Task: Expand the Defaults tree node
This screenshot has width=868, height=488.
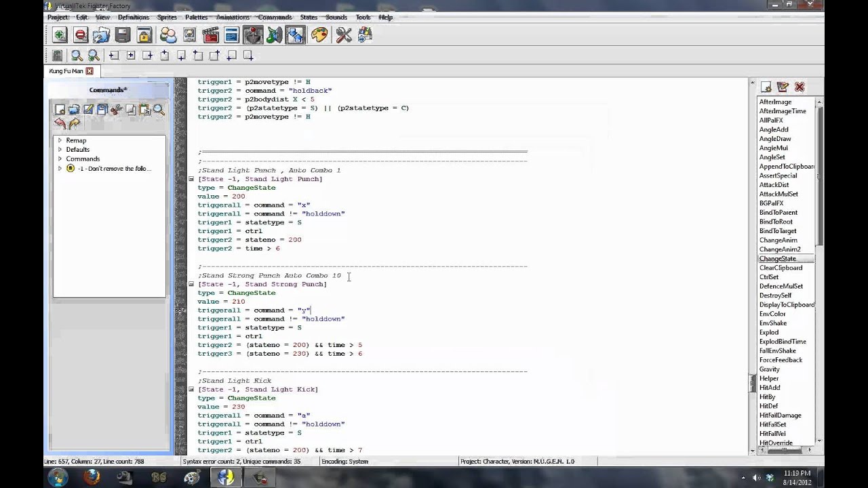Action: pos(60,150)
